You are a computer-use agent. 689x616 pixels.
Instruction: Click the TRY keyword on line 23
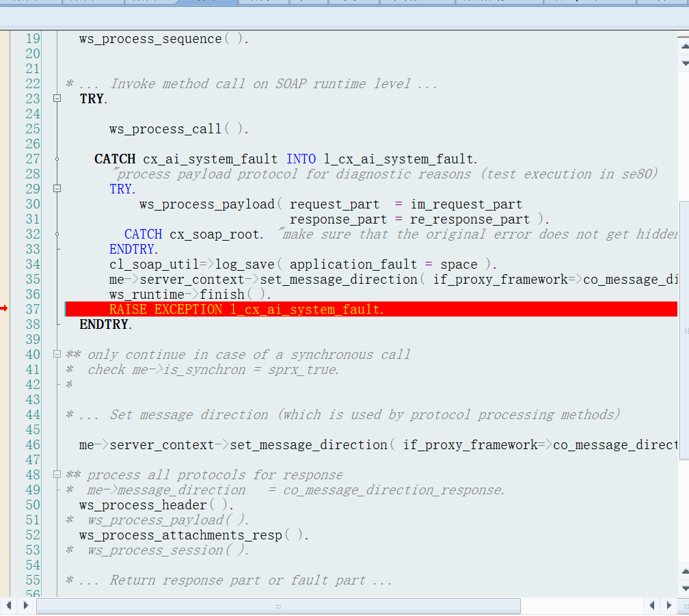coord(92,99)
